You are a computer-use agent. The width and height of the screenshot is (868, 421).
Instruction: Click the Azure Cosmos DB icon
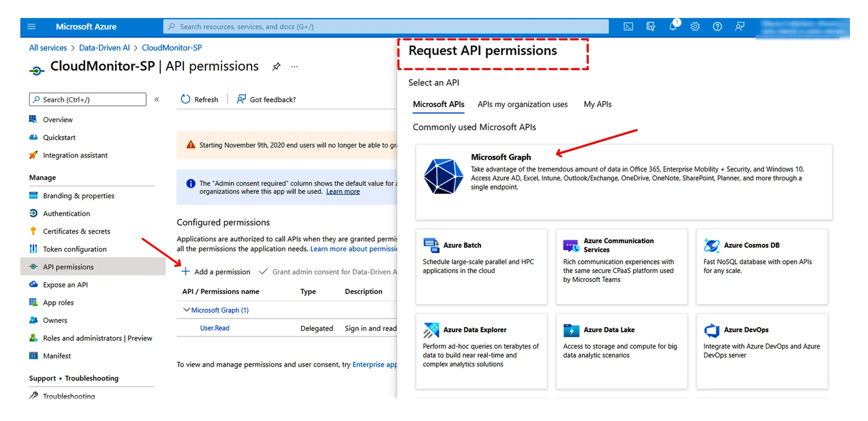click(712, 245)
